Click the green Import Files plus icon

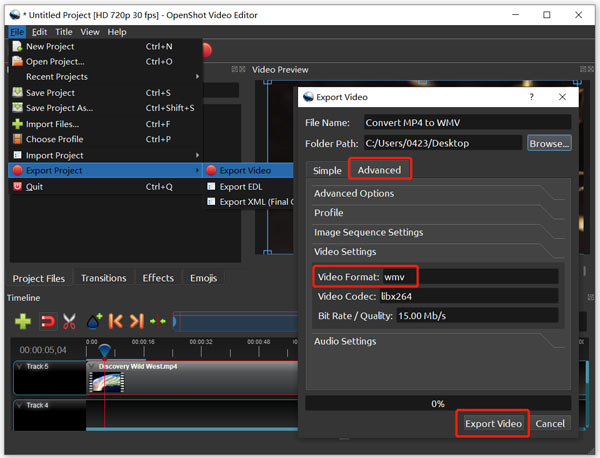[17, 124]
